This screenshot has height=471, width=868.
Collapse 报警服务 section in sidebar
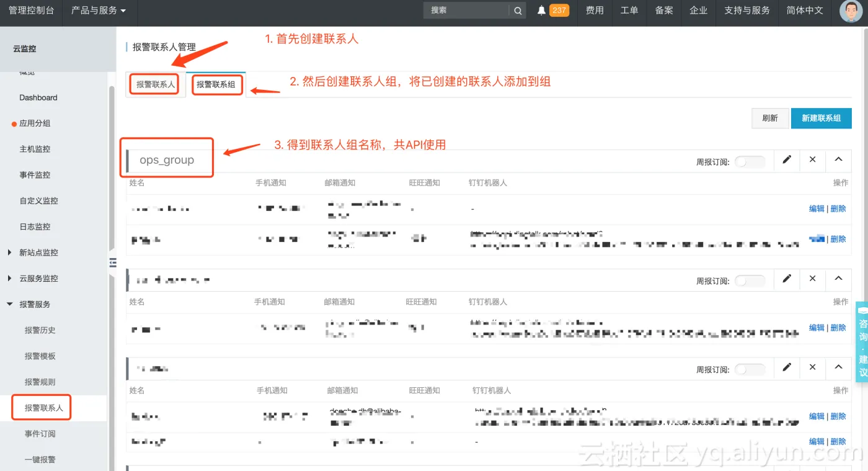click(x=9, y=305)
